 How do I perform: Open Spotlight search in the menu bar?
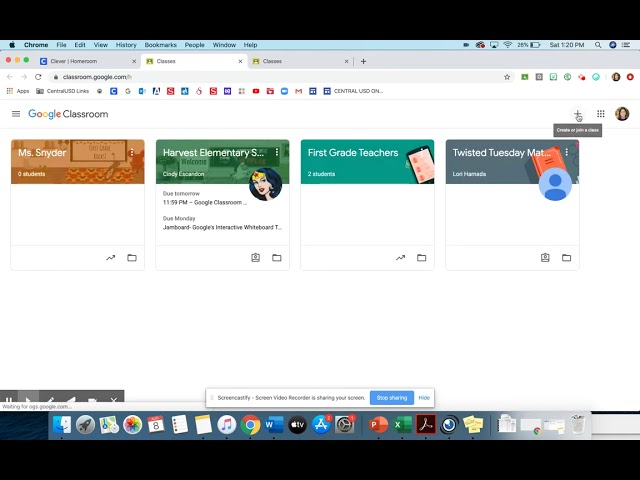point(598,45)
